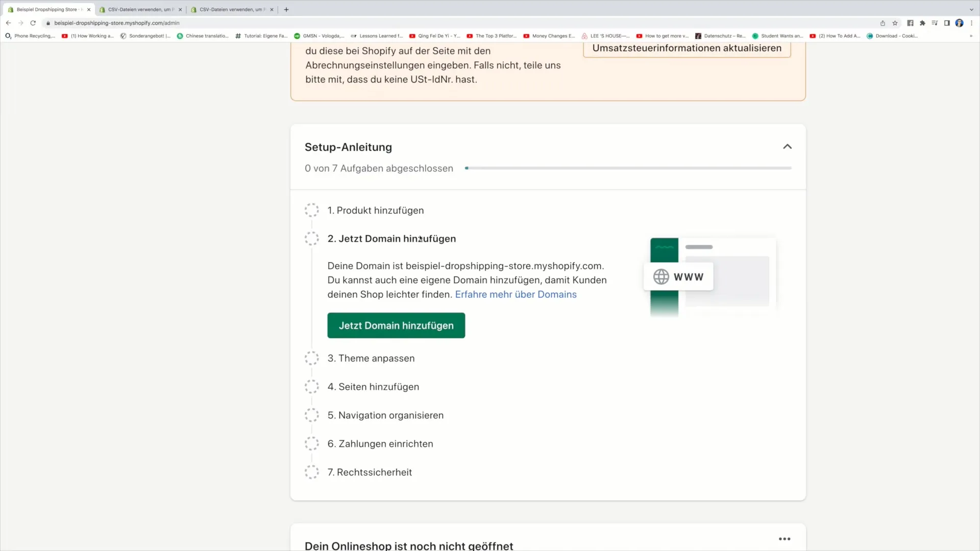Click the three-dot menu icon on Onlineshop card
Image resolution: width=980 pixels, height=551 pixels.
pos(784,539)
